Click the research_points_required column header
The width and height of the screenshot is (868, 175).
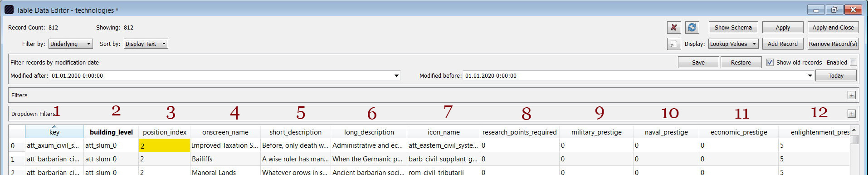[x=520, y=132]
